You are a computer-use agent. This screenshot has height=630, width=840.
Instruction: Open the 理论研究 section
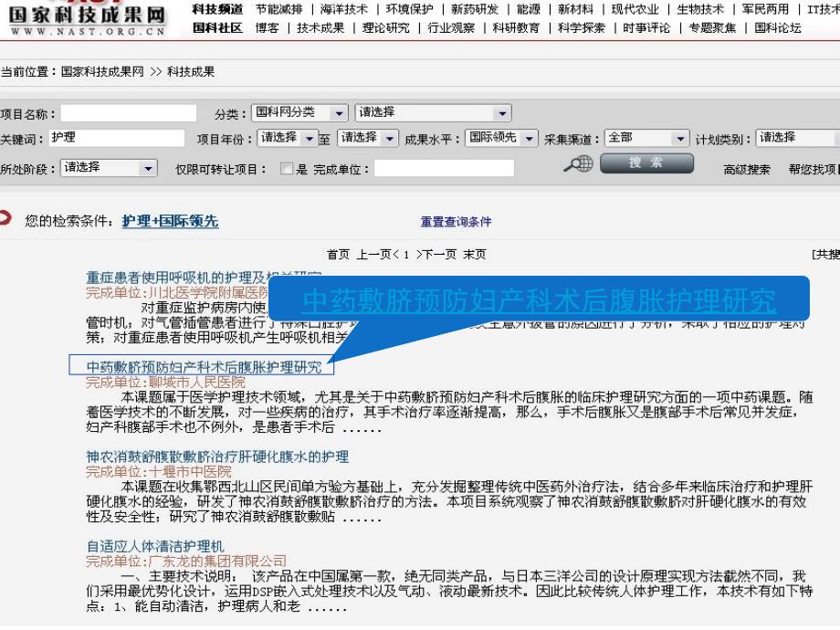pos(385,28)
